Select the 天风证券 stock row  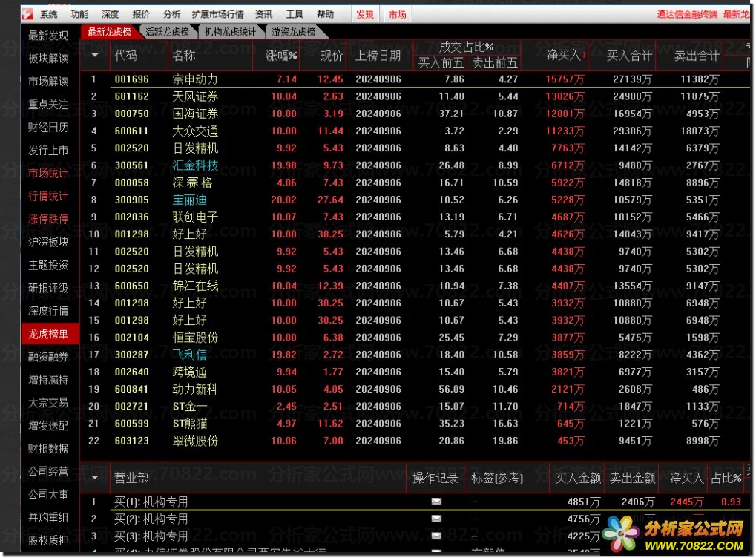415,96
